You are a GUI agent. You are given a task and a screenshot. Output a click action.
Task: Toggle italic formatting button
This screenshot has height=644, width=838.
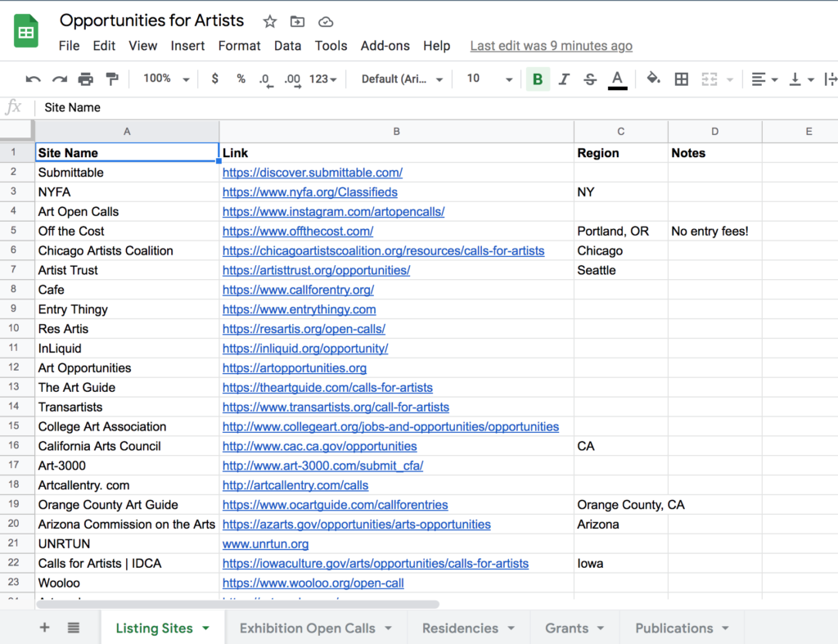tap(564, 79)
